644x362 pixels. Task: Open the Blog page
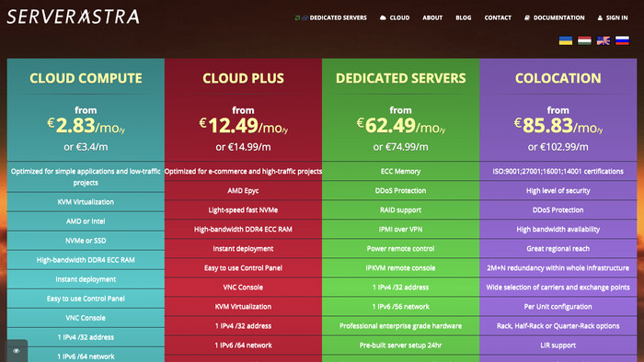tap(464, 17)
